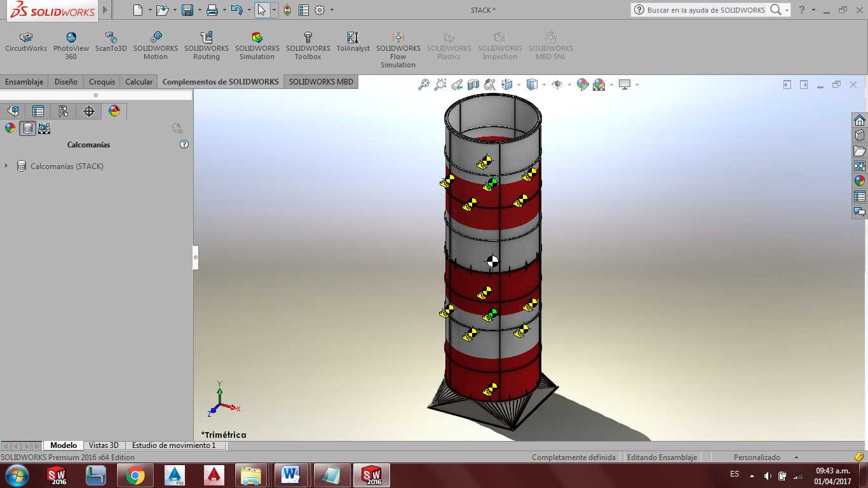Enable SOLIDWORKS Flow Simulation add-in

coord(398,50)
